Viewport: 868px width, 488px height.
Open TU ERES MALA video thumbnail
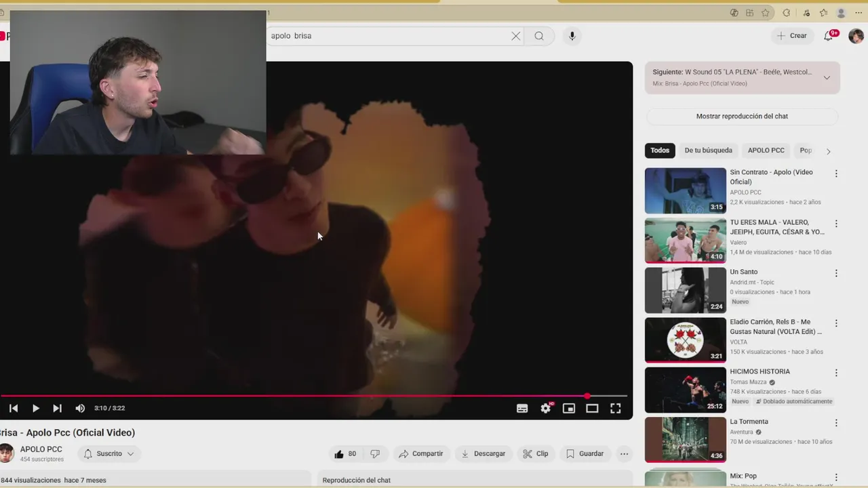(x=685, y=241)
